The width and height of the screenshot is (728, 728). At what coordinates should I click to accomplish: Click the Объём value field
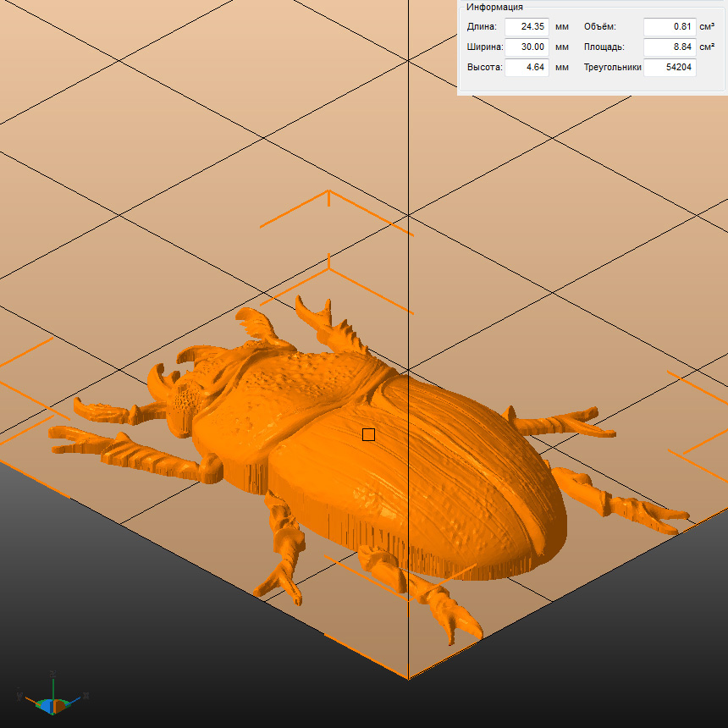[670, 27]
